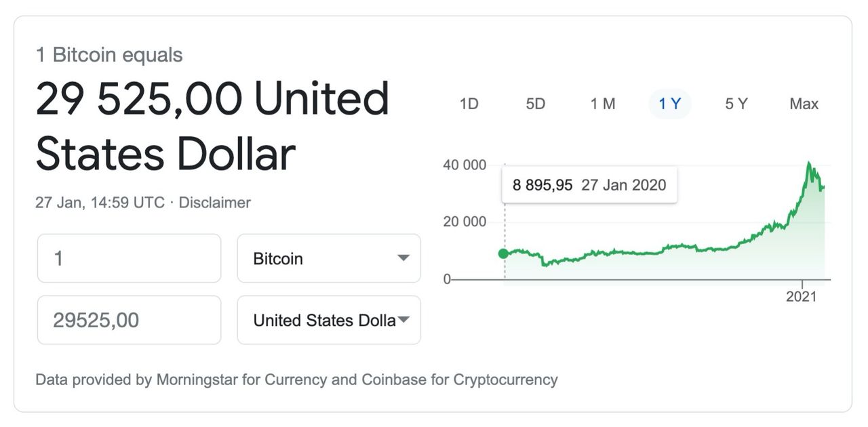The image size is (868, 427).
Task: Click the Bitcoin amount field with 1
Action: (x=129, y=258)
